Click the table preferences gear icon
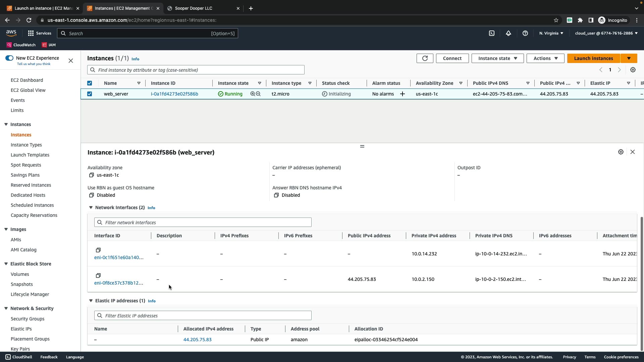Image resolution: width=644 pixels, height=362 pixels. [x=633, y=70]
